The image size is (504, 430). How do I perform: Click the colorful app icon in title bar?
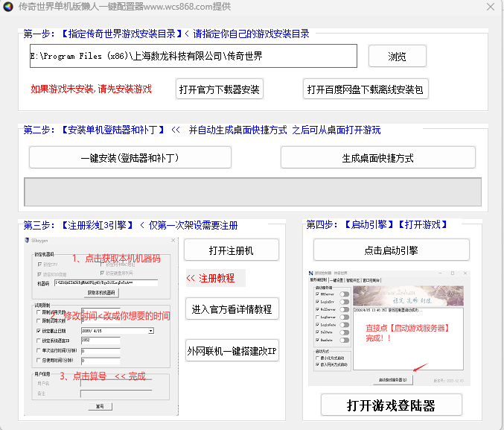pyautogui.click(x=8, y=7)
